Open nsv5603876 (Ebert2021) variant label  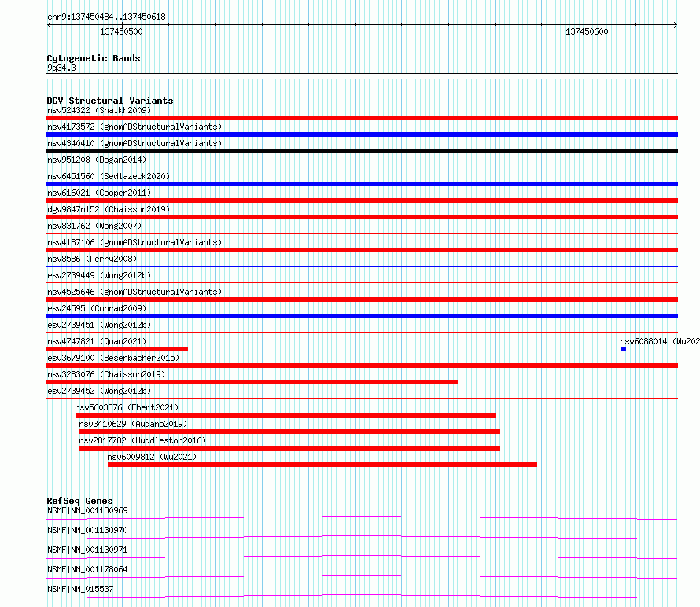click(x=127, y=407)
